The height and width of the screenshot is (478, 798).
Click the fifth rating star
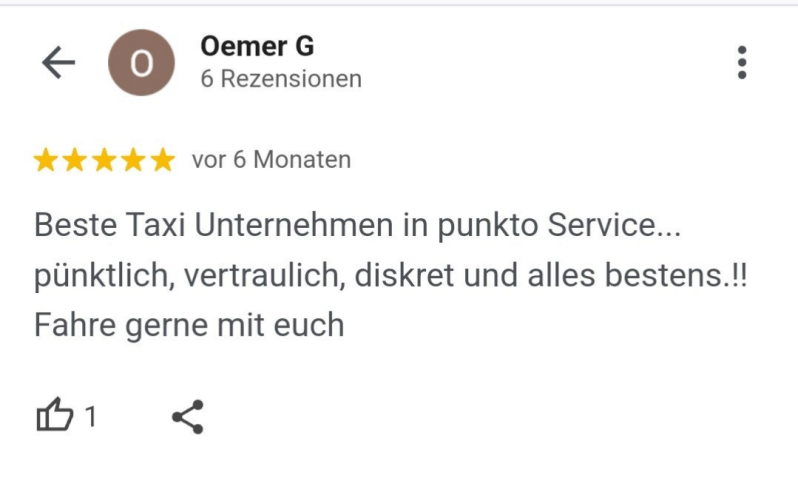(x=162, y=160)
